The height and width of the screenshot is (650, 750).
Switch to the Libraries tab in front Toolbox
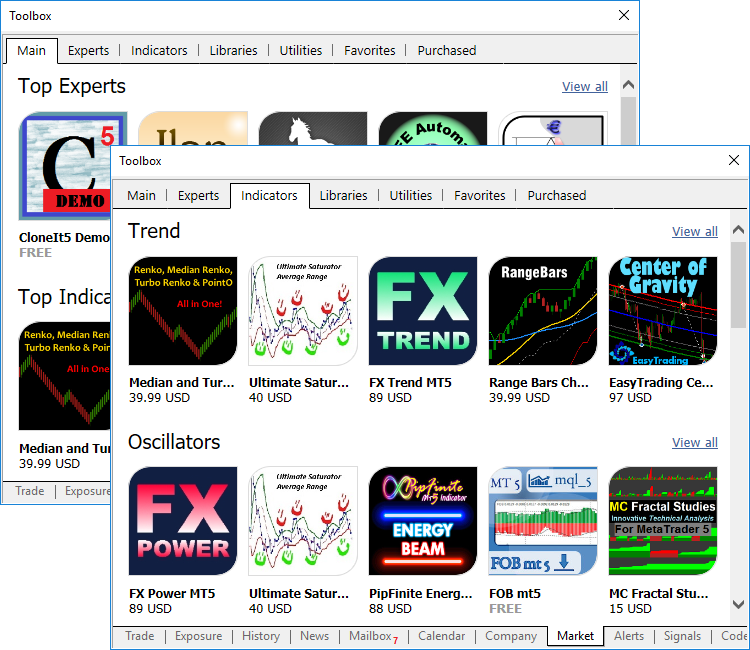343,196
